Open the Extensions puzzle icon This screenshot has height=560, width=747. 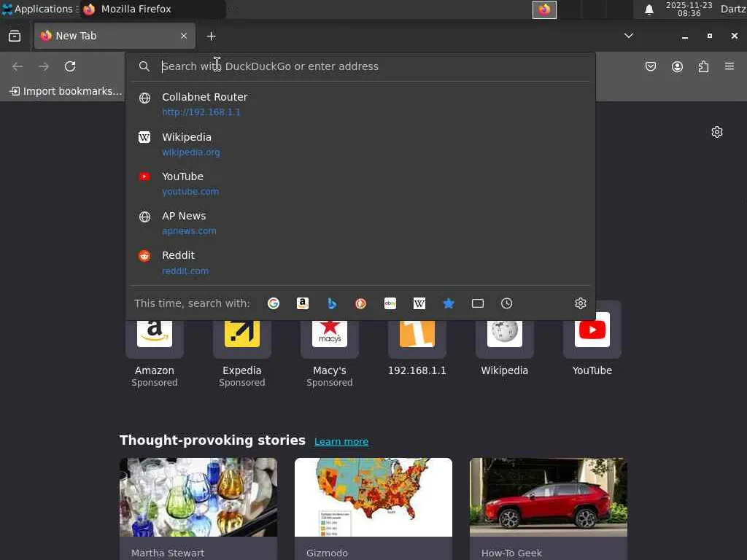(703, 66)
